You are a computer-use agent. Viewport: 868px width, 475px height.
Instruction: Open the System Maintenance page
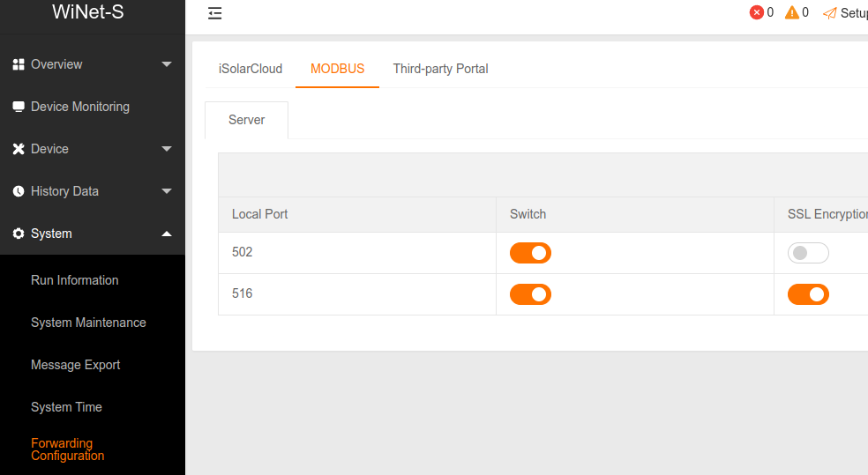click(88, 323)
